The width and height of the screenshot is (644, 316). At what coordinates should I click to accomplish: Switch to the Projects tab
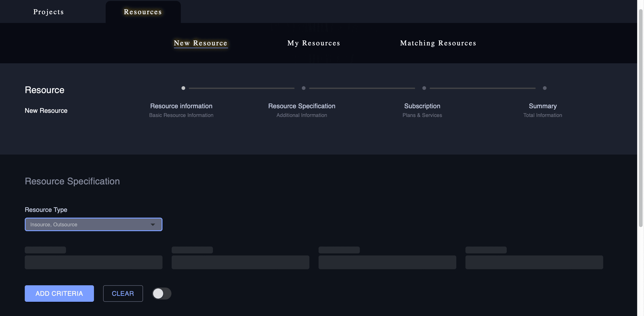point(49,12)
